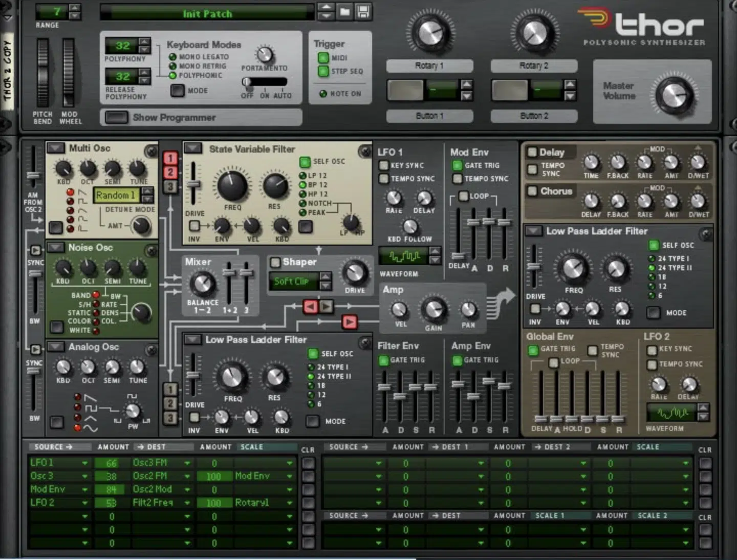Open Noise Osc type dropdown arrow
The width and height of the screenshot is (737, 560).
click(x=56, y=247)
